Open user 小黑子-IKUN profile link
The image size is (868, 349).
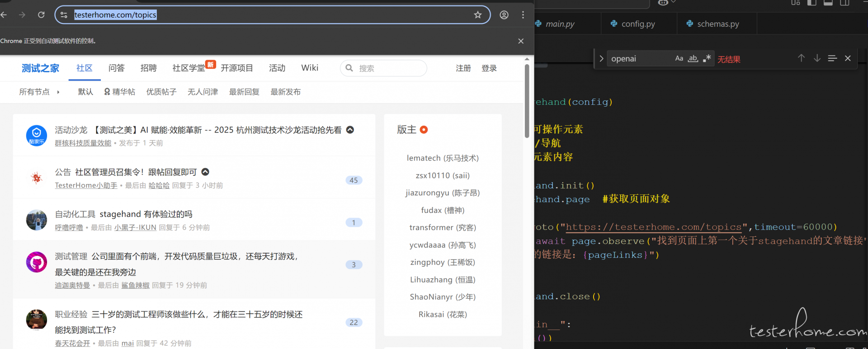point(135,228)
